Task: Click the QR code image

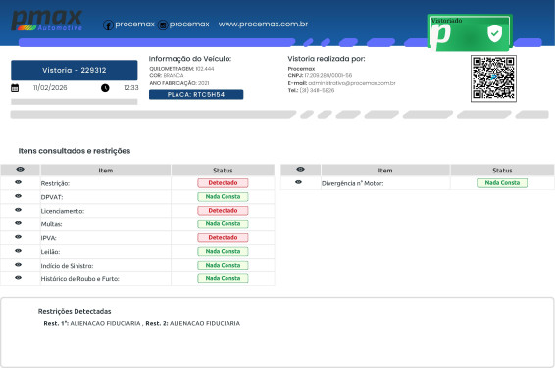Action: pyautogui.click(x=493, y=78)
